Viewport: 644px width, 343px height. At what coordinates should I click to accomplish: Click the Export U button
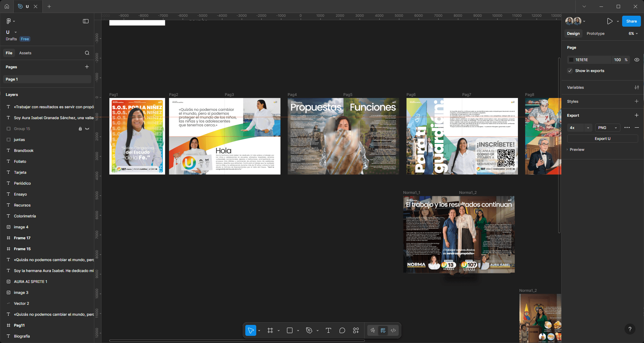602,139
